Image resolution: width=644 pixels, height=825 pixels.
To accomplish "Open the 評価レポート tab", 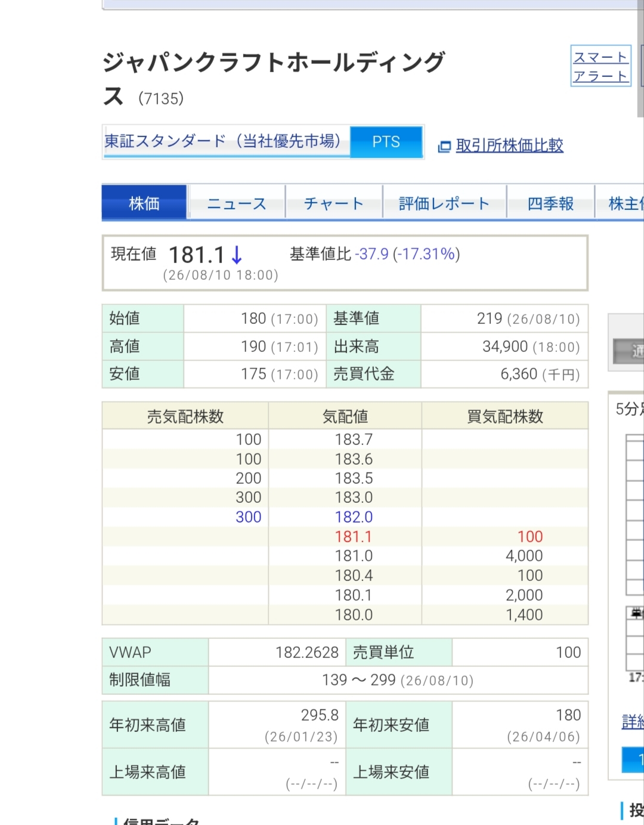I will [x=444, y=203].
